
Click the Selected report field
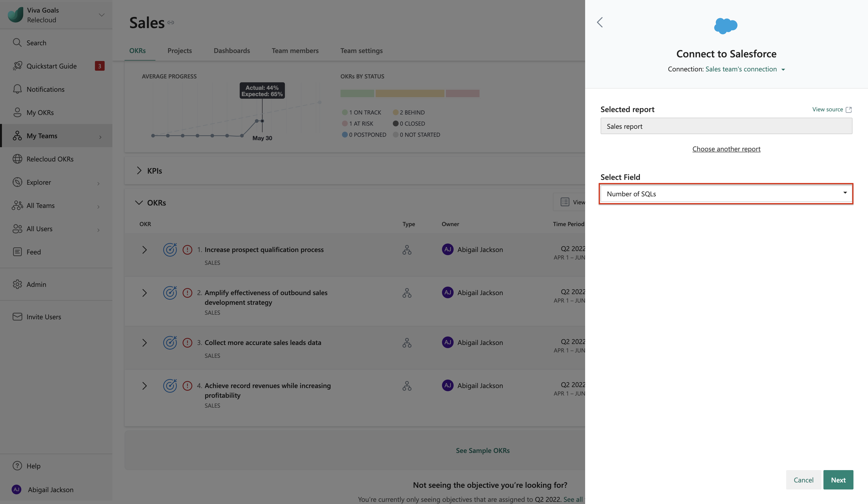point(726,126)
